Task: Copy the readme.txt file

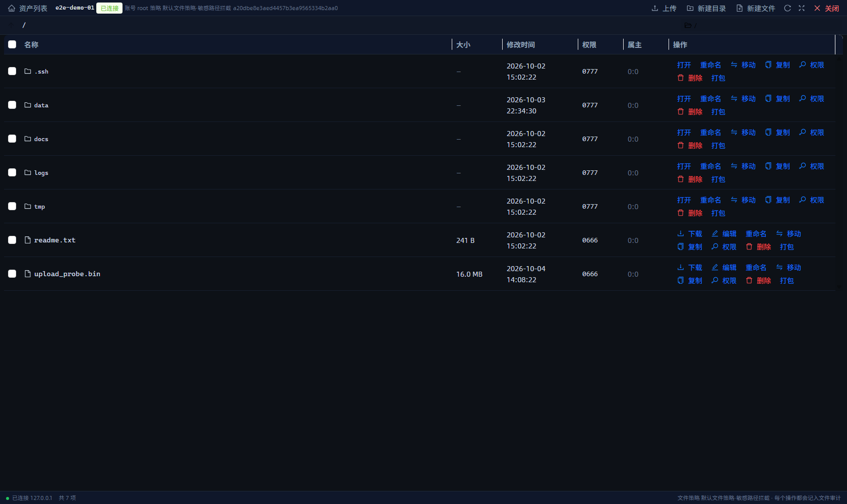Action: (690, 247)
